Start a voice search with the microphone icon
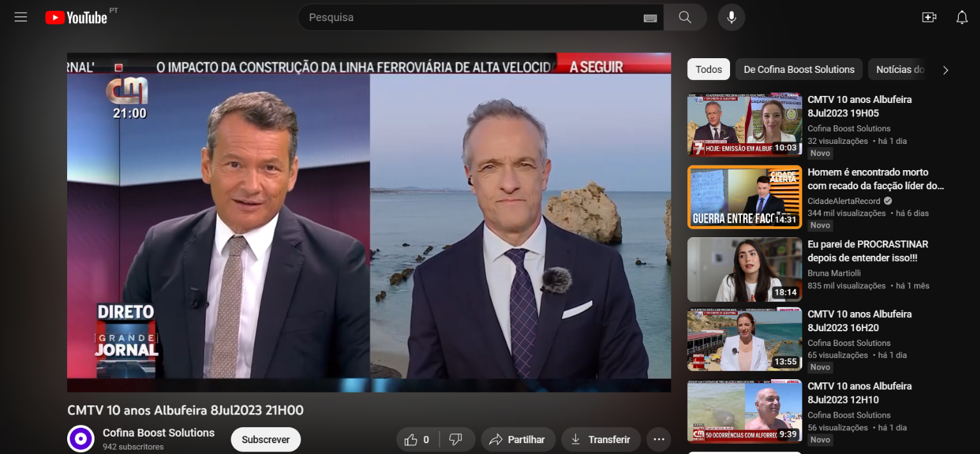The height and width of the screenshot is (454, 980). tap(731, 17)
